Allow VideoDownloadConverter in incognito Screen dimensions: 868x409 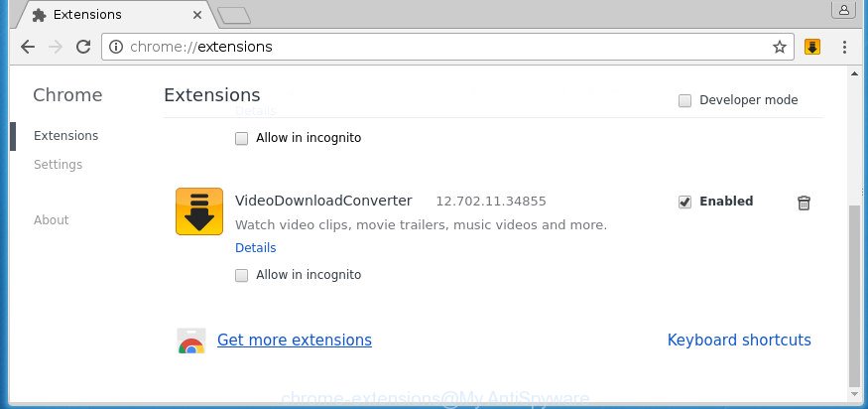[242, 275]
